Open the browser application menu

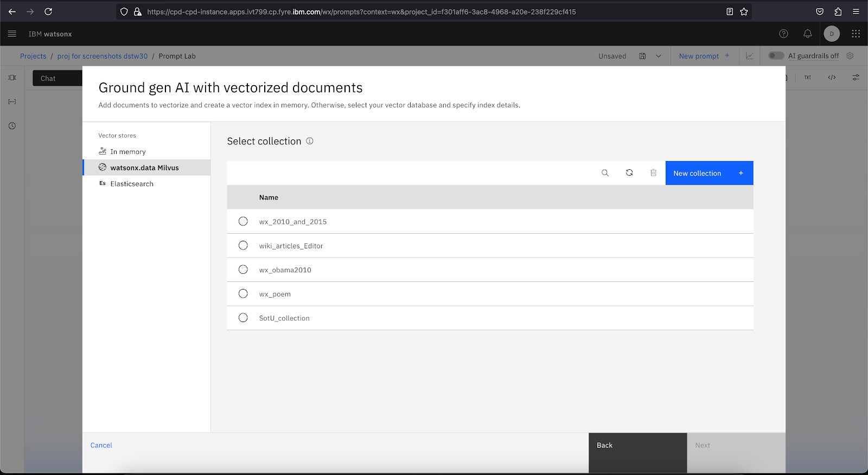[x=856, y=11]
